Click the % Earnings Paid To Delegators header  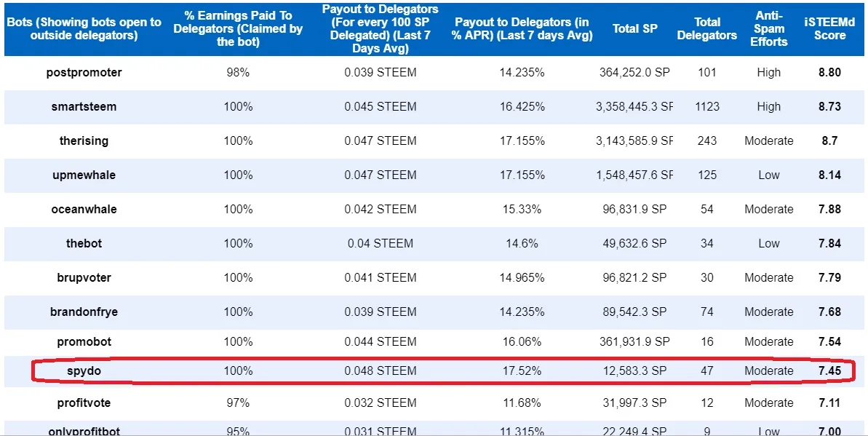(x=238, y=29)
